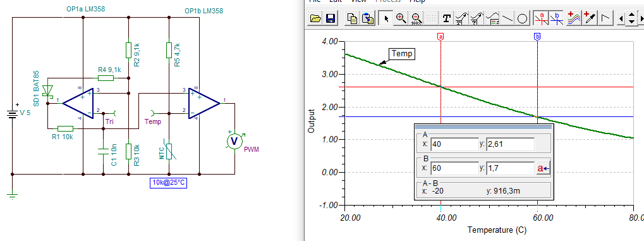The image size is (644, 241).
Task: Toggle cursor b in toolbar
Action: click(556, 18)
